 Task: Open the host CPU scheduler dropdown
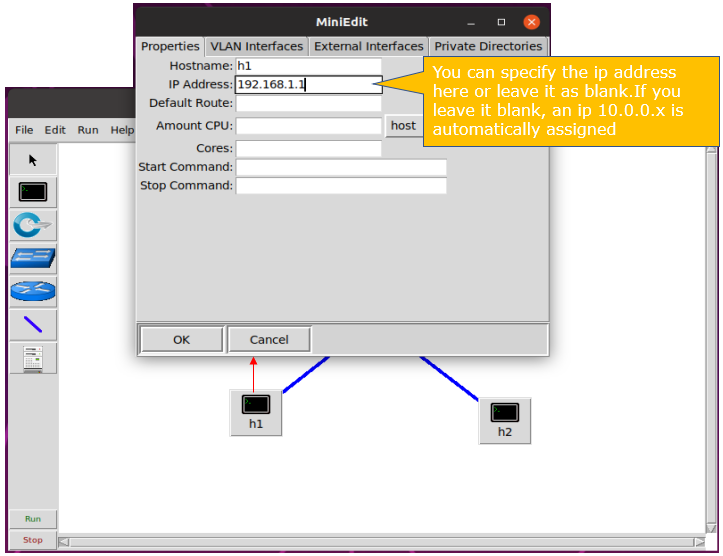point(403,126)
